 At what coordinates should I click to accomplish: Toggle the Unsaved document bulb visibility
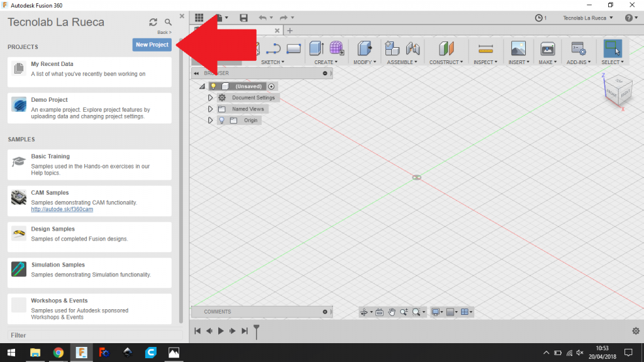click(213, 85)
